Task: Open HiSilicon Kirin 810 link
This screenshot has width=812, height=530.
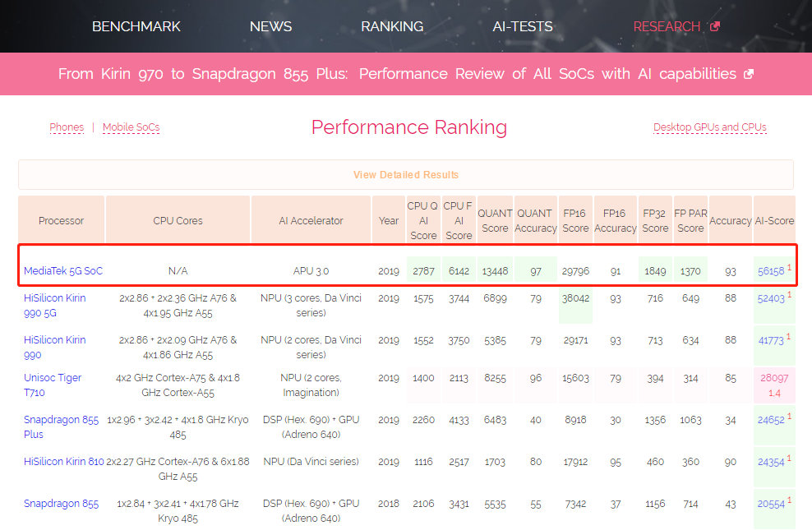Action: 64,461
